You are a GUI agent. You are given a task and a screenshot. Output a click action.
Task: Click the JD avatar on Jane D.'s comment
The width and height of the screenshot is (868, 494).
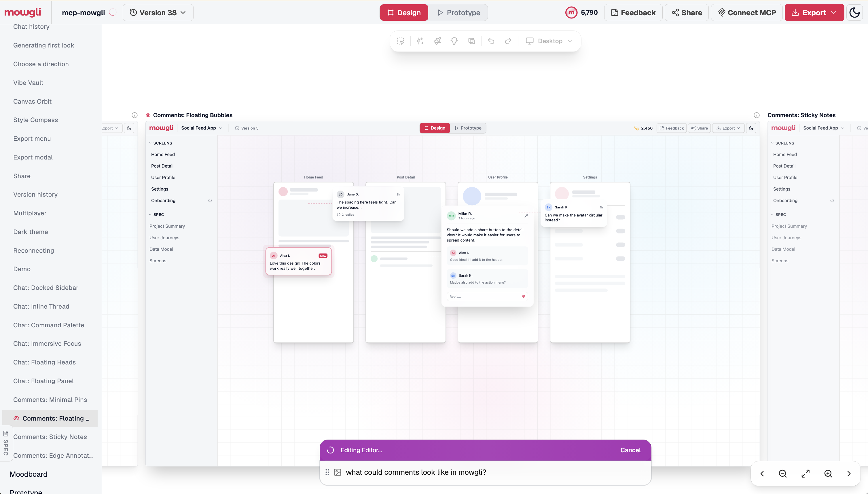click(340, 194)
